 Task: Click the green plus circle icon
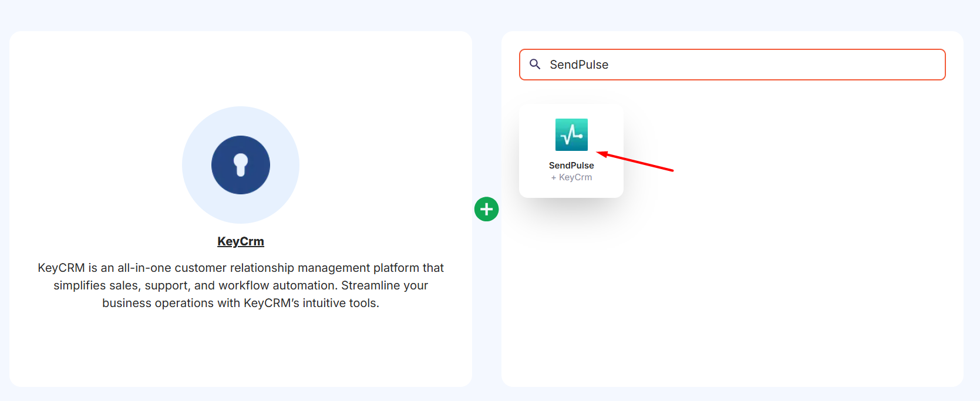pyautogui.click(x=487, y=209)
